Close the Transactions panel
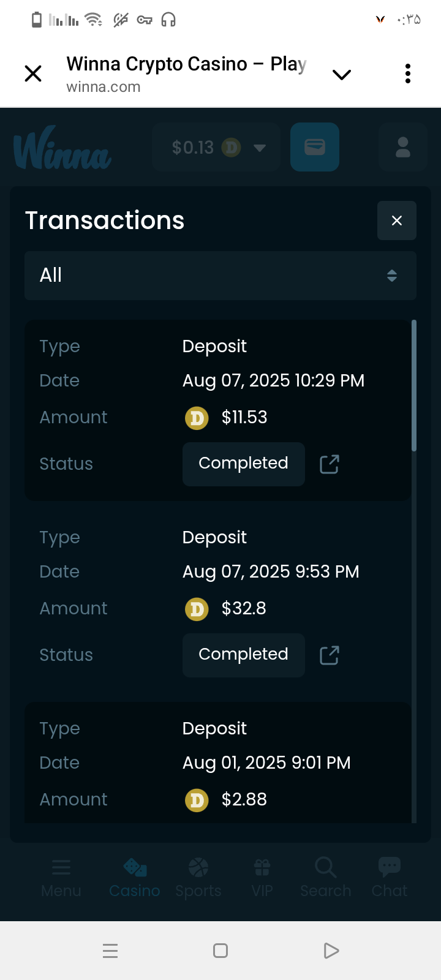Screen dimensions: 441x980 tap(397, 221)
